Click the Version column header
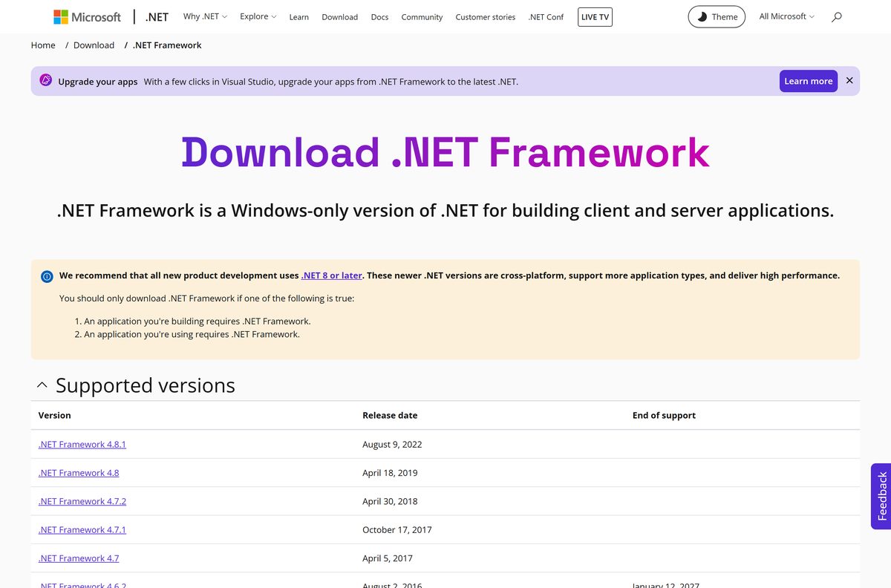 coord(55,416)
